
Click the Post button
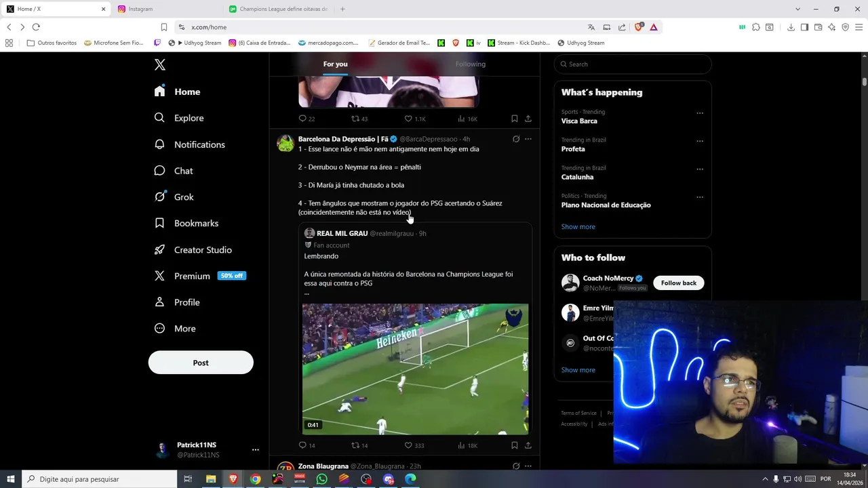pyautogui.click(x=201, y=363)
